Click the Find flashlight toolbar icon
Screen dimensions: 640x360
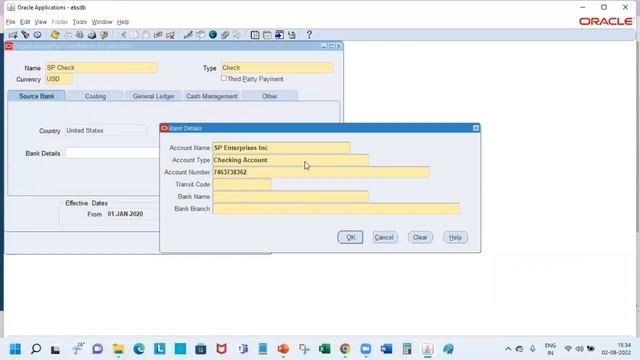[25, 35]
